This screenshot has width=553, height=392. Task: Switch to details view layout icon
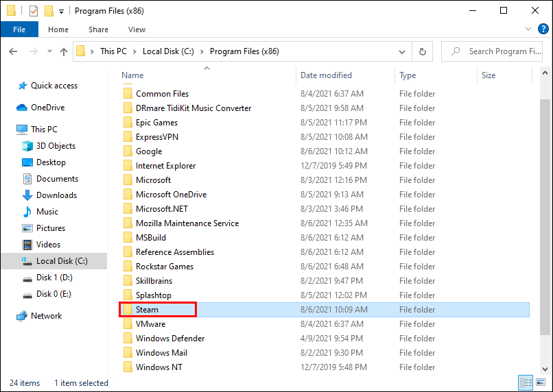(526, 382)
